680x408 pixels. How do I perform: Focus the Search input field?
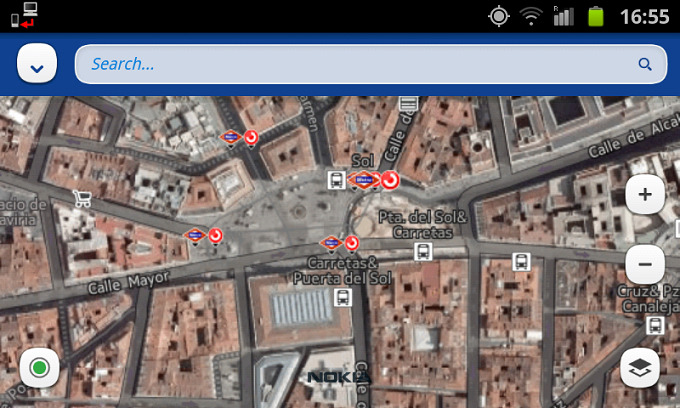pyautogui.click(x=371, y=64)
